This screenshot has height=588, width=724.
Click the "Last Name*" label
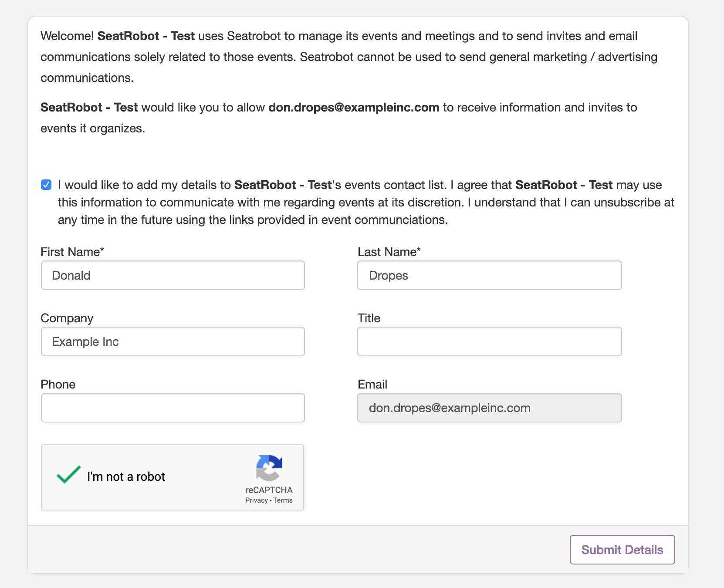[389, 252]
